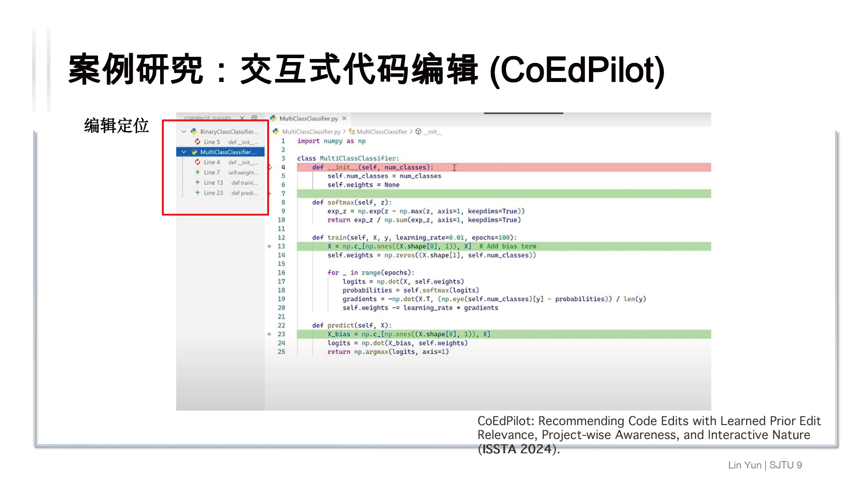Image resolution: width=868 pixels, height=488 pixels.
Task: Click the collapse-all icon in suggestions panel header
Action: (254, 118)
